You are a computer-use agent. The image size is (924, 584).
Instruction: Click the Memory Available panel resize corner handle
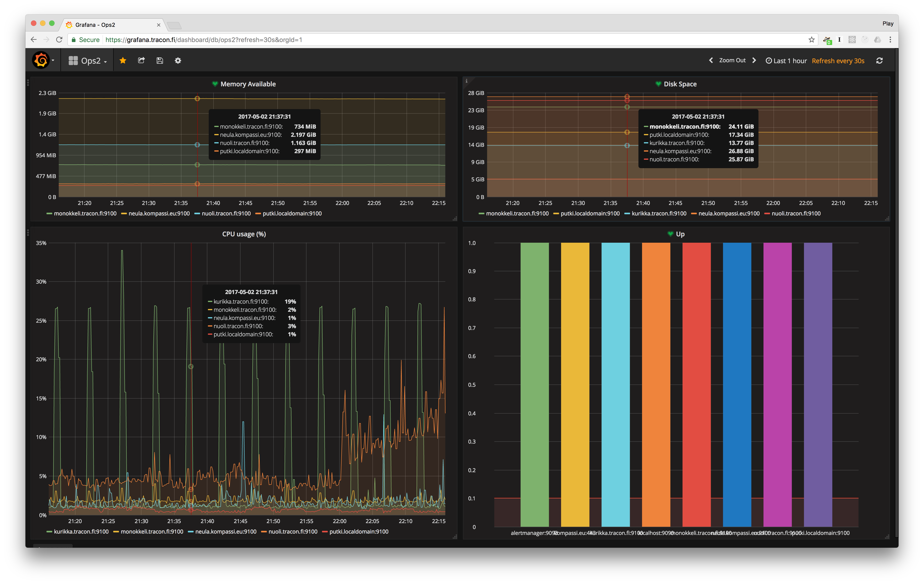coord(455,219)
